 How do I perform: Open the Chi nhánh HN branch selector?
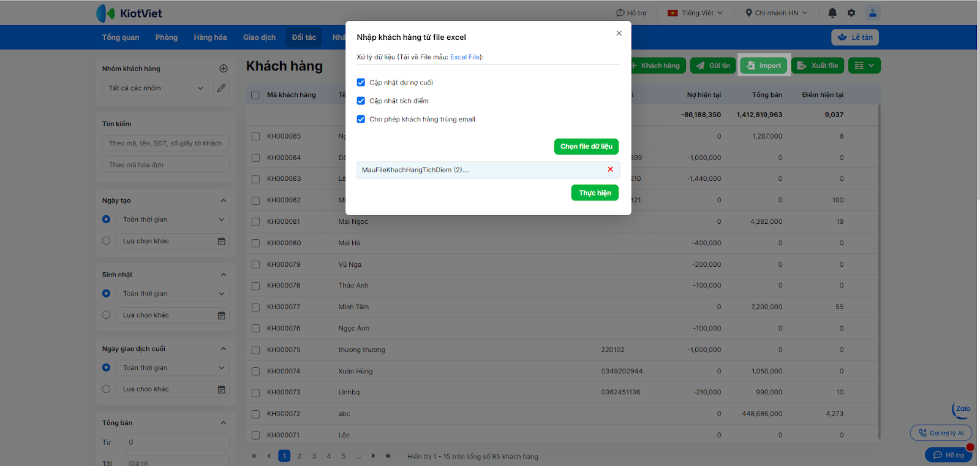click(776, 13)
